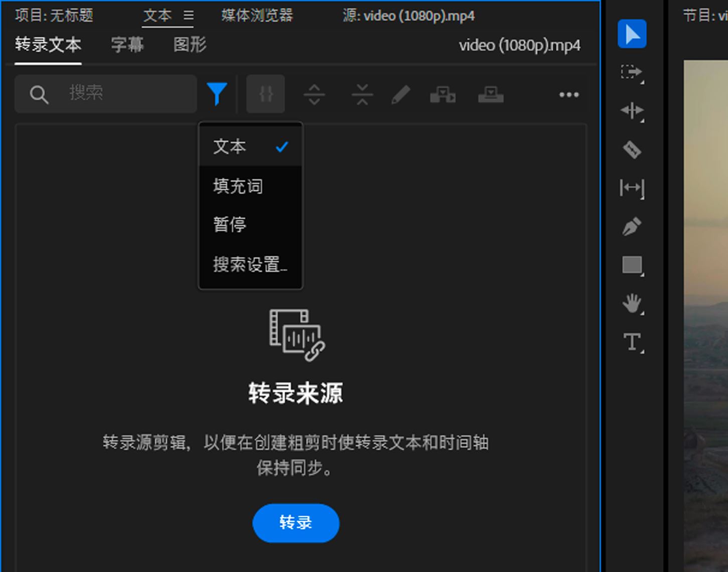Pick the Razor tool

[632, 149]
